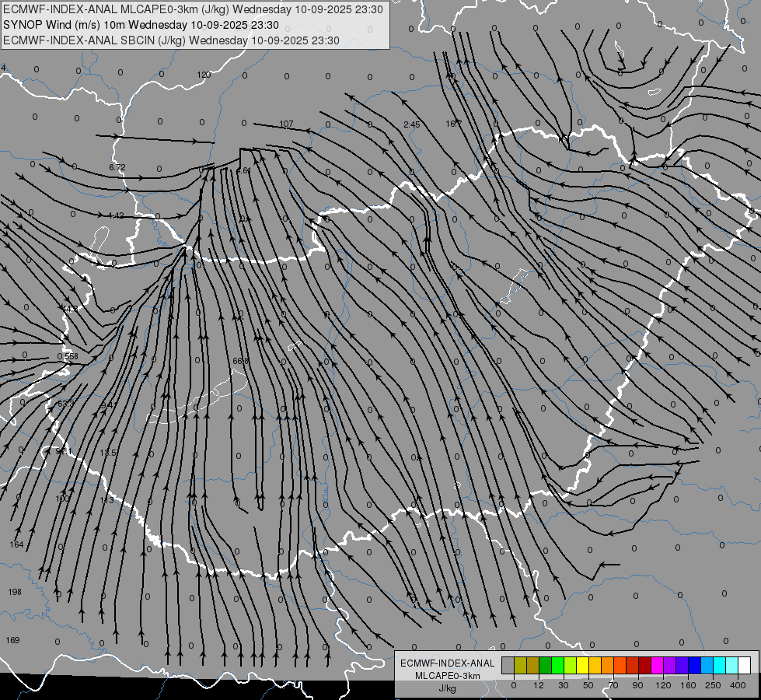
Task: Click the white swatch at the legend end
Action: coord(745,665)
